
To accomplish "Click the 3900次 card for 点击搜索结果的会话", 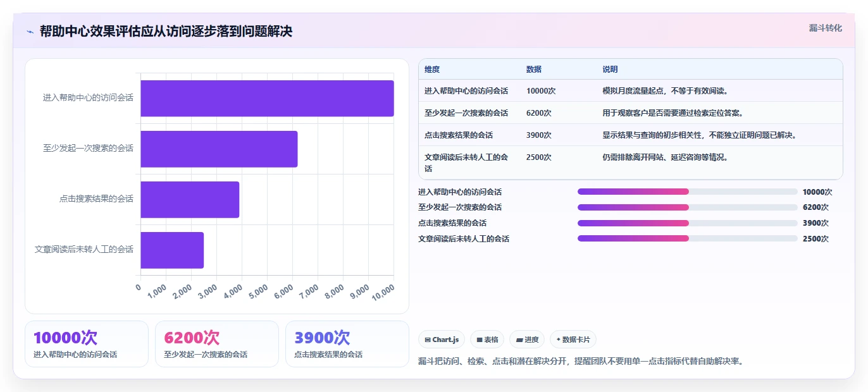I will (347, 344).
